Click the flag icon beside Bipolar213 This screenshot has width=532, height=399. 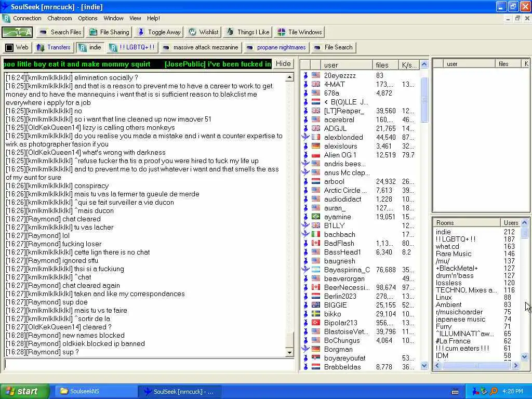click(x=316, y=322)
